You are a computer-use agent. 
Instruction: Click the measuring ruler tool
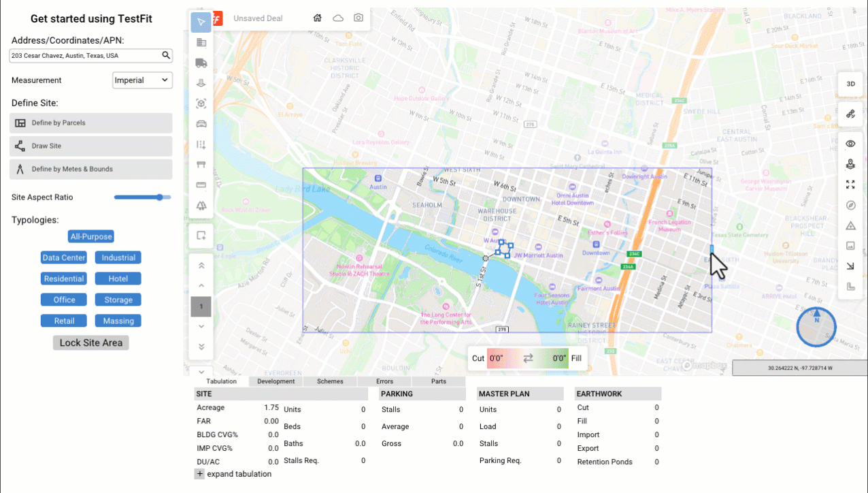click(201, 185)
